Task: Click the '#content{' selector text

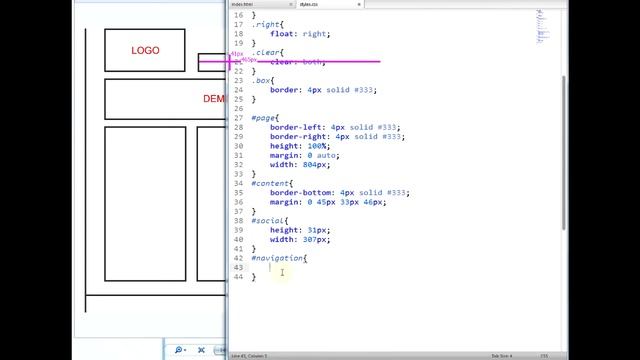Action: tap(272, 183)
